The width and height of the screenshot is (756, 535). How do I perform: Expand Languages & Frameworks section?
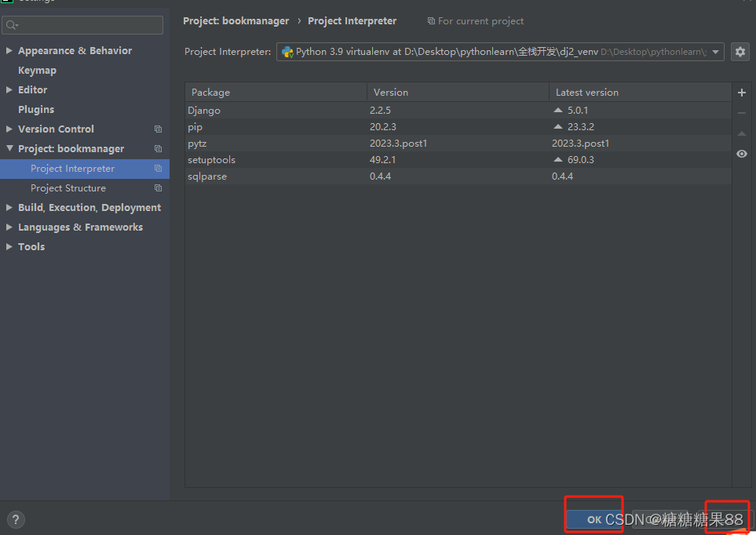(9, 227)
